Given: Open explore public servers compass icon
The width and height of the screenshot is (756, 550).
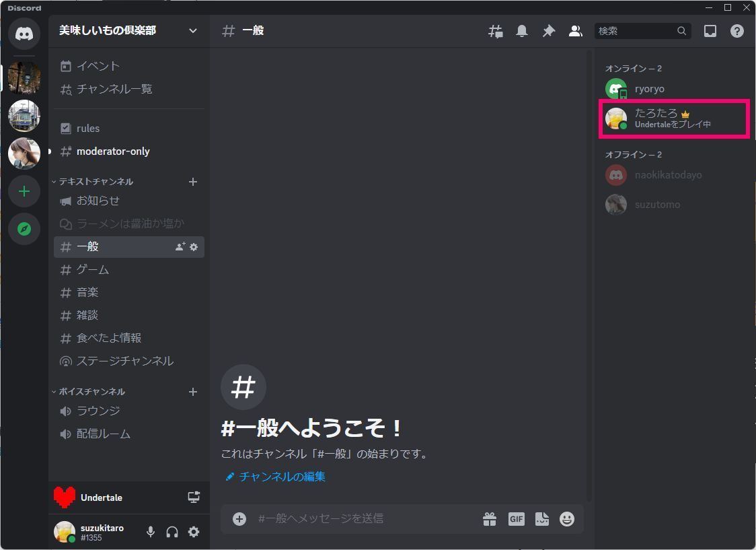Looking at the screenshot, I should click(24, 229).
